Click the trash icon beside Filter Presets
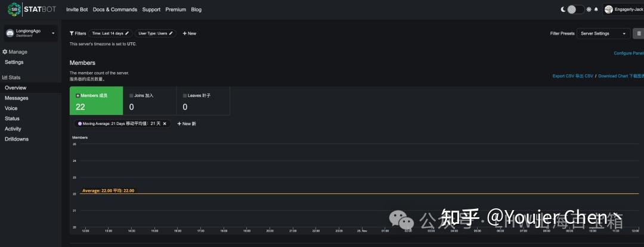644x247 pixels. click(638, 33)
